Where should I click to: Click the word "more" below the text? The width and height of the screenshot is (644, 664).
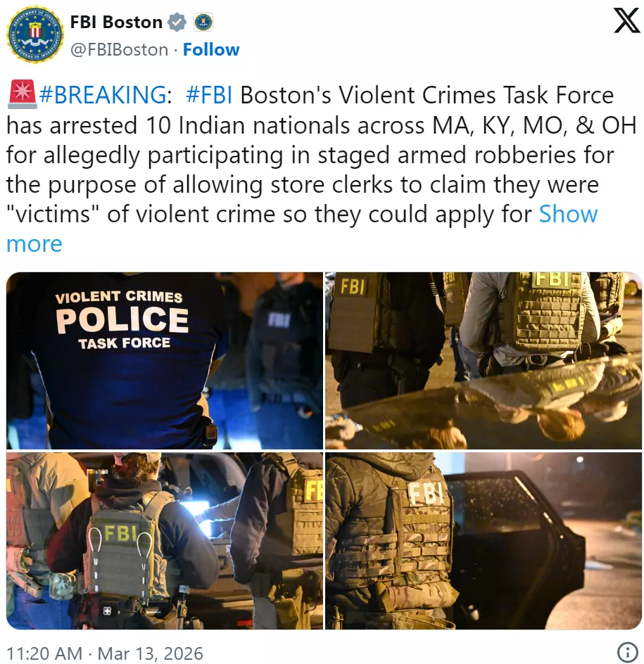[34, 244]
